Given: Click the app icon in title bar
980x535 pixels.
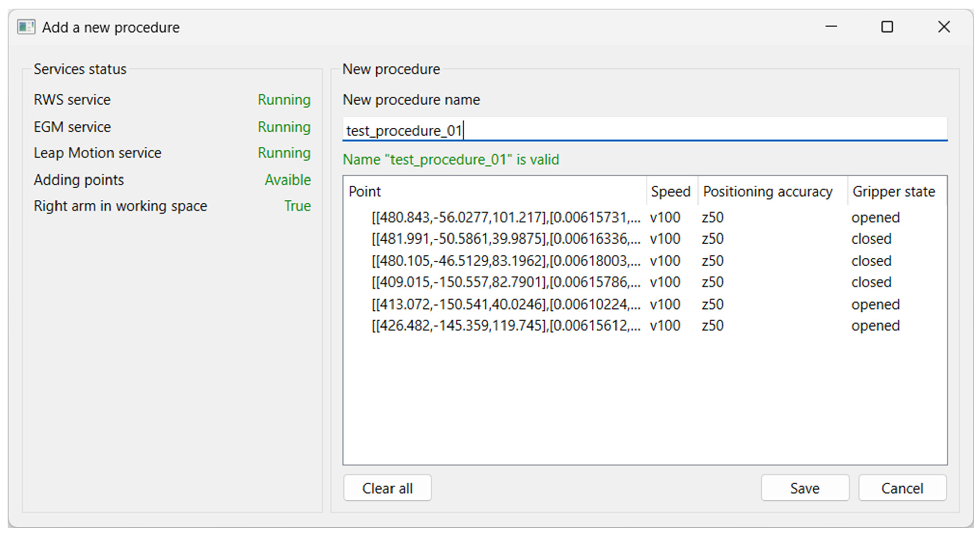Looking at the screenshot, I should point(26,27).
